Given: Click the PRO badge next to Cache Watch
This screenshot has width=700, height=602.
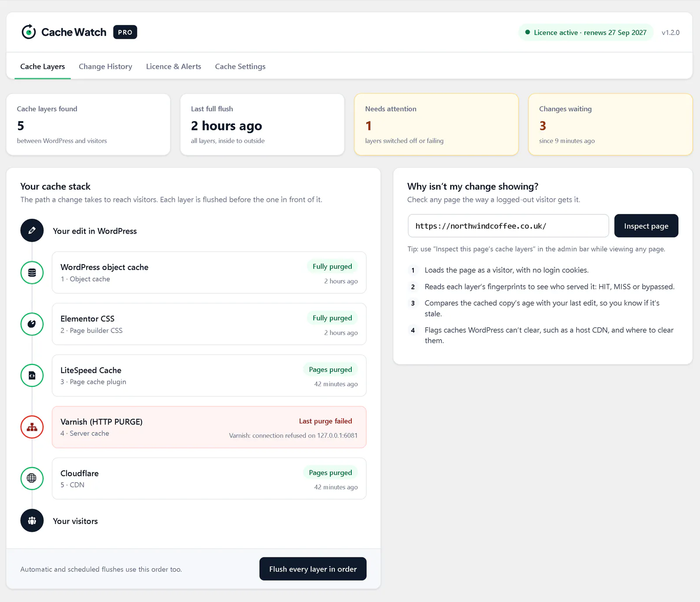Looking at the screenshot, I should tap(125, 32).
